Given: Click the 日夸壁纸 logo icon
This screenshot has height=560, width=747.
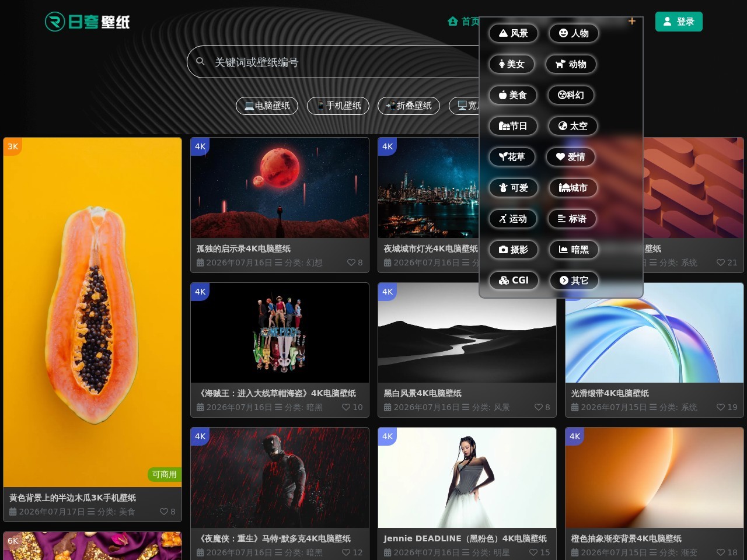Looking at the screenshot, I should pos(55,22).
